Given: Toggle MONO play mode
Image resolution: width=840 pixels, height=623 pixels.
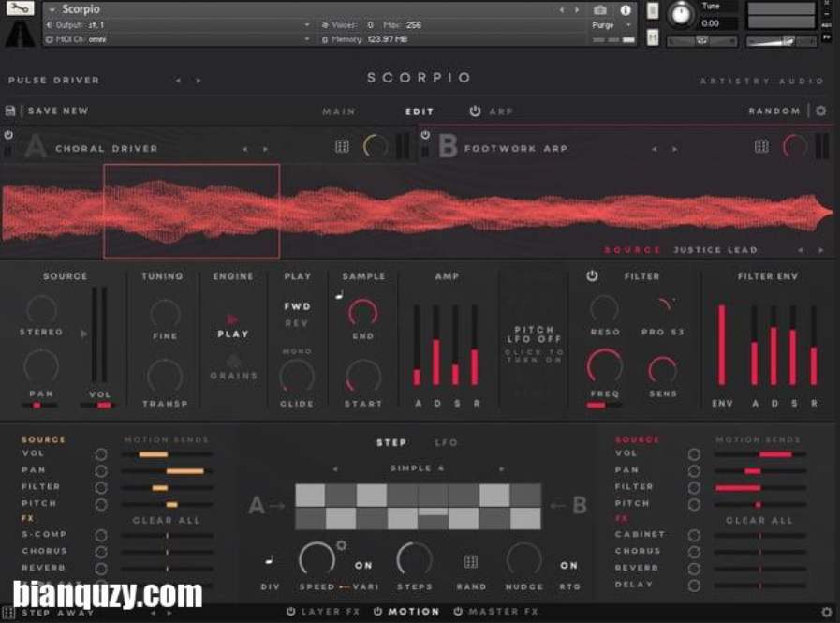Looking at the screenshot, I should click(x=297, y=351).
